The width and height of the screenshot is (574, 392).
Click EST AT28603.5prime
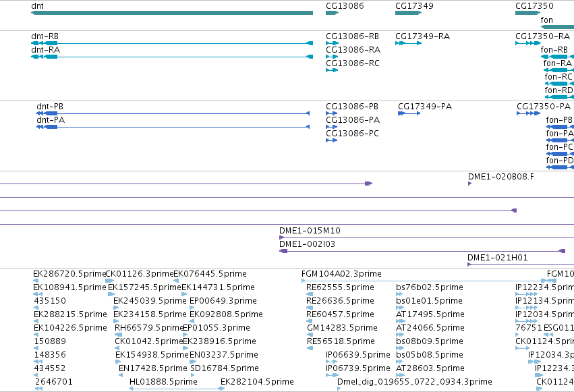click(x=400, y=376)
